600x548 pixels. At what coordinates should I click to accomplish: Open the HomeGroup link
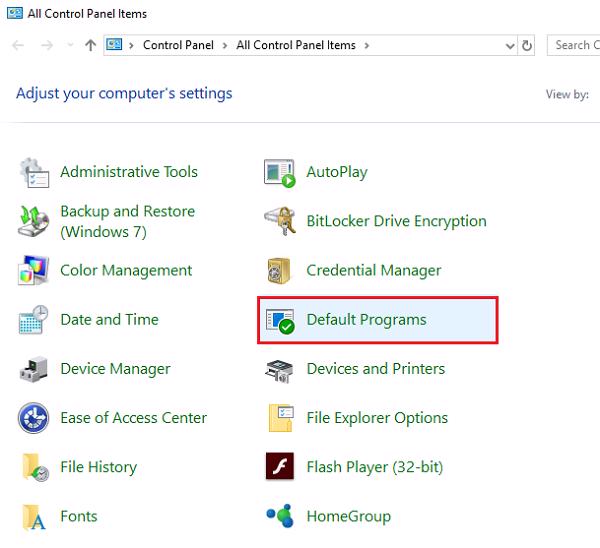349,516
